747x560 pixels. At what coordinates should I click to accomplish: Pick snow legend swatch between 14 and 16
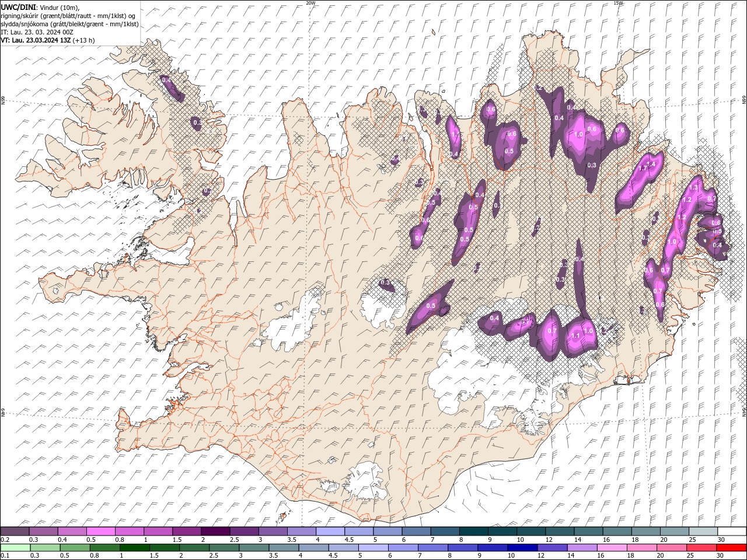(588, 531)
